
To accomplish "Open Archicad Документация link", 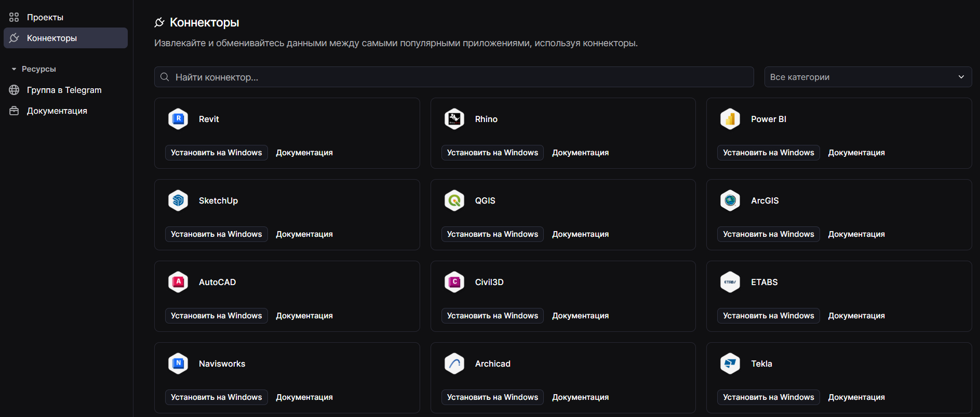I will tap(581, 397).
